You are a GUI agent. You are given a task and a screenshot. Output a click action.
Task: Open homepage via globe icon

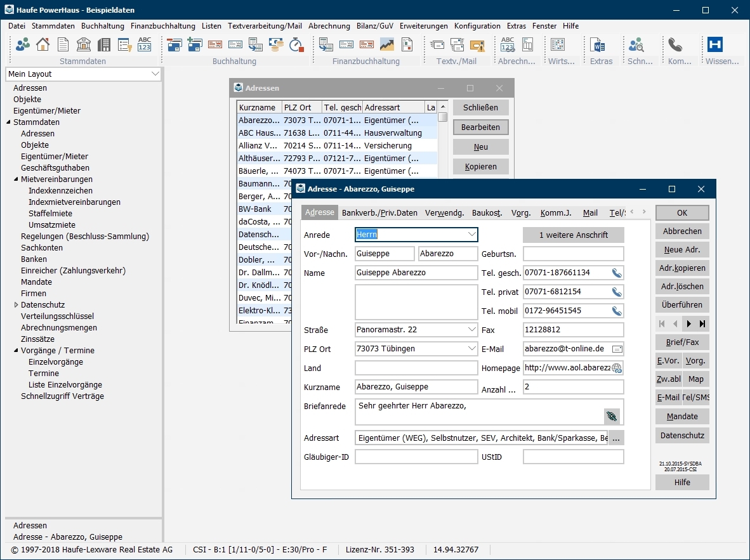[x=616, y=368]
